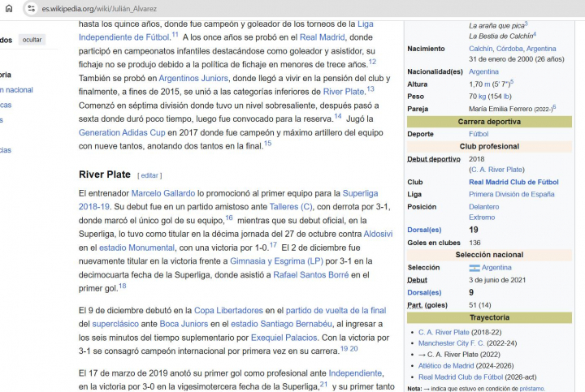Click the Carrera deportiva infobox header
The image size is (585, 392).
pyautogui.click(x=489, y=122)
